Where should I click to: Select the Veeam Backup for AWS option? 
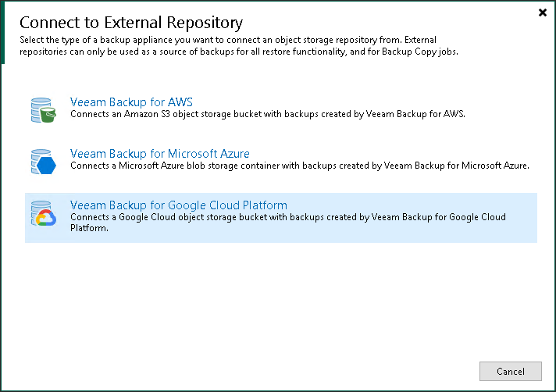(131, 102)
